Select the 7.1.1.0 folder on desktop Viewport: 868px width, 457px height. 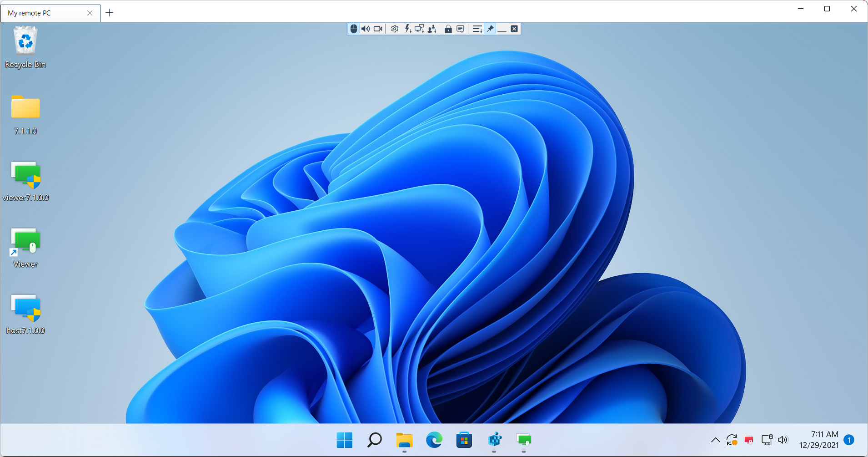(x=25, y=115)
